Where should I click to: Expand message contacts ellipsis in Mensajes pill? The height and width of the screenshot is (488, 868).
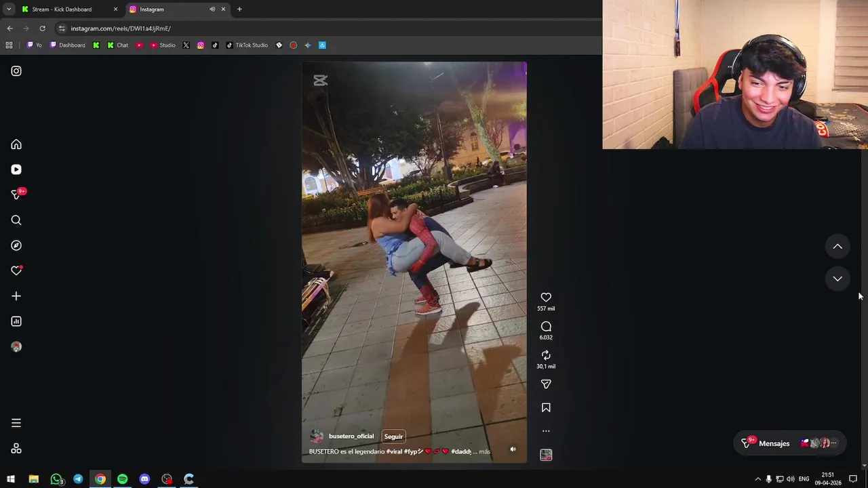834,443
